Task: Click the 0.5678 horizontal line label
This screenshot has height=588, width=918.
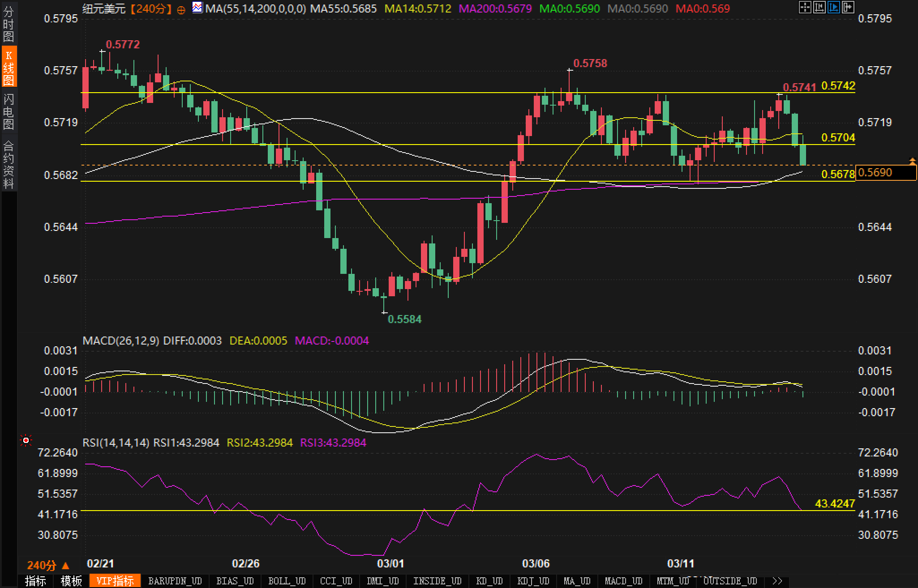Action: (838, 174)
